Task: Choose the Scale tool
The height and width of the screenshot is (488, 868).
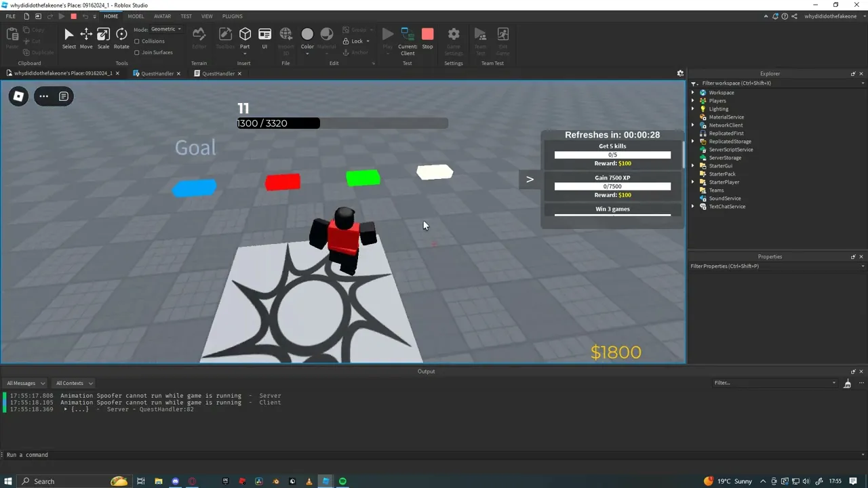Action: coord(103,38)
